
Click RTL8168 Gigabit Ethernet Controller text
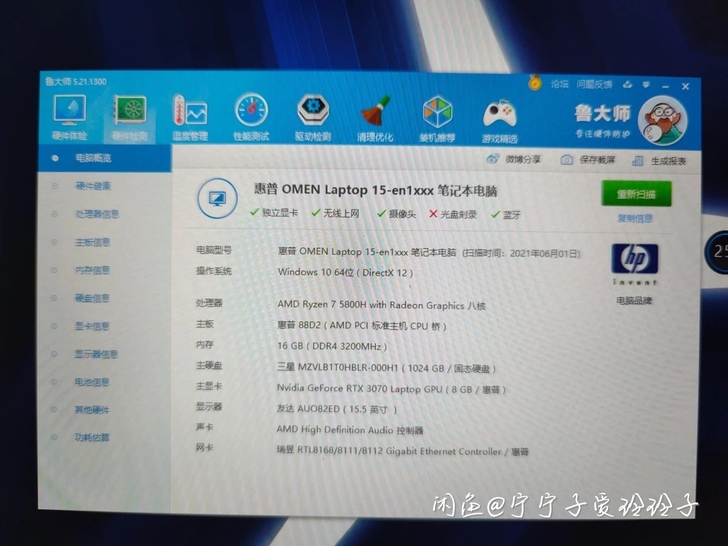click(x=403, y=451)
